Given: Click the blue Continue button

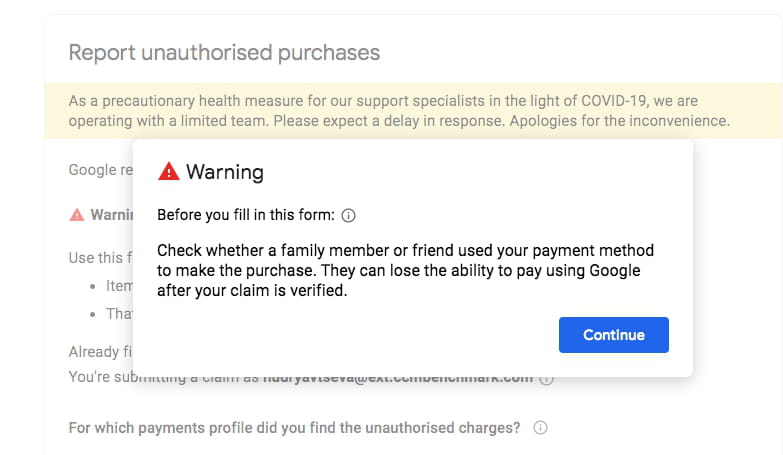Looking at the screenshot, I should pos(613,335).
